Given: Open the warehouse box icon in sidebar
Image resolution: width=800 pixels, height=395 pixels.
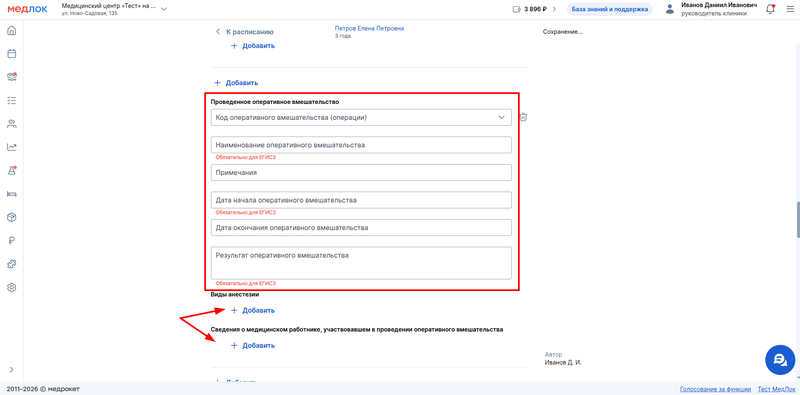Looking at the screenshot, I should click(x=12, y=217).
